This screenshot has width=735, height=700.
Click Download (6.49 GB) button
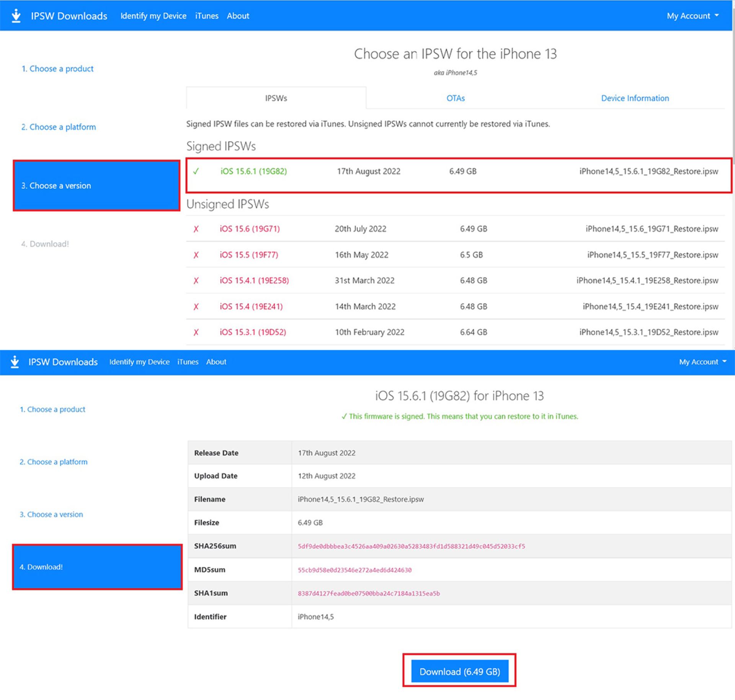point(459,671)
